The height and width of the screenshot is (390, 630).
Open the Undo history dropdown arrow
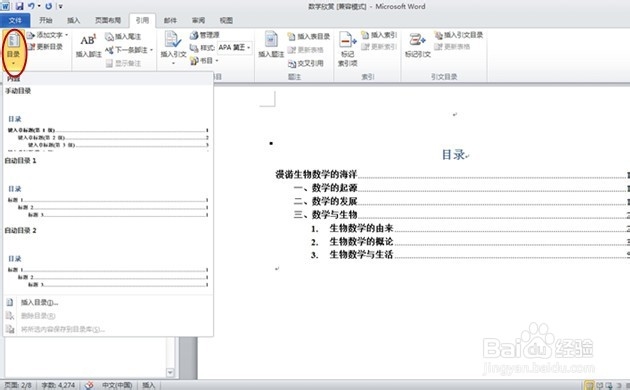[39, 6]
